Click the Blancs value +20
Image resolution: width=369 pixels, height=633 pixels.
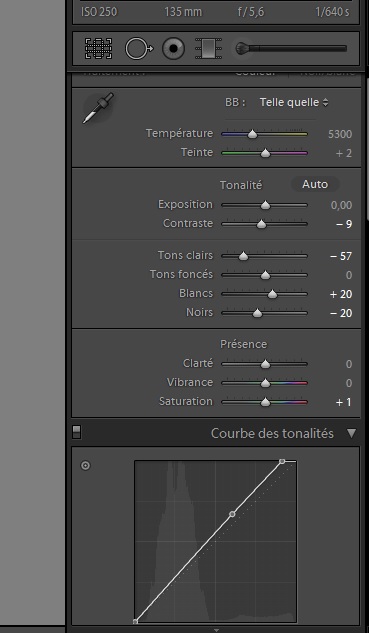pos(341,294)
